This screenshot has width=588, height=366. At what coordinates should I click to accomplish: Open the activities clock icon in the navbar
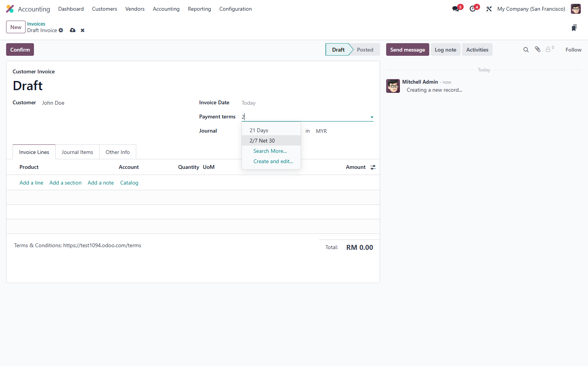[473, 9]
